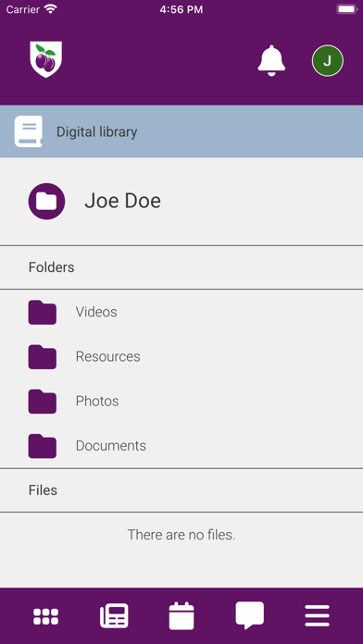Open the notifications bell

pyautogui.click(x=271, y=60)
